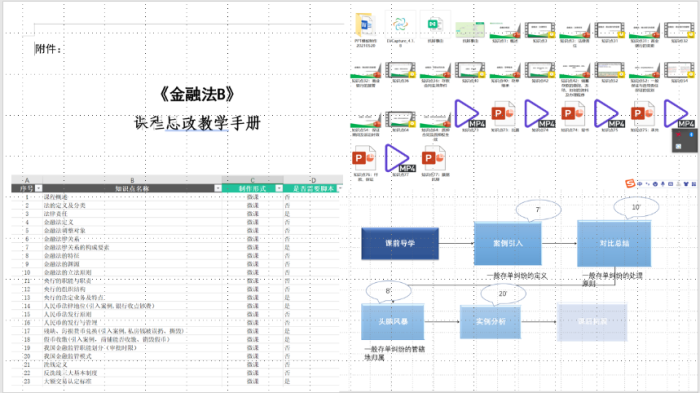Open the 知识点76 PowerPoint file
This screenshot has width=700, height=393.
pos(363,159)
